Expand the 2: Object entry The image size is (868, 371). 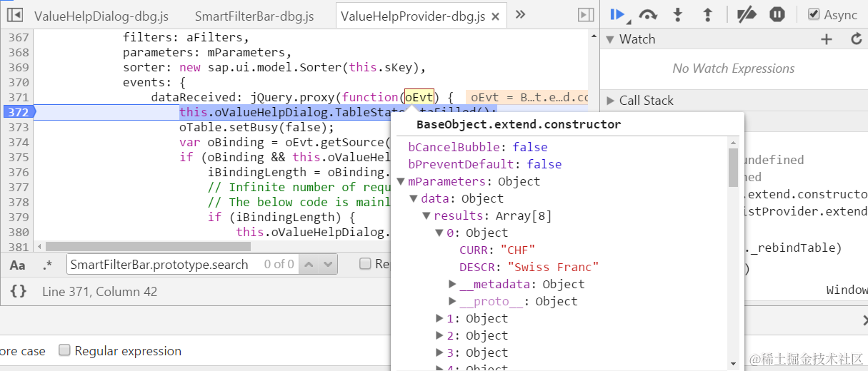click(x=439, y=335)
